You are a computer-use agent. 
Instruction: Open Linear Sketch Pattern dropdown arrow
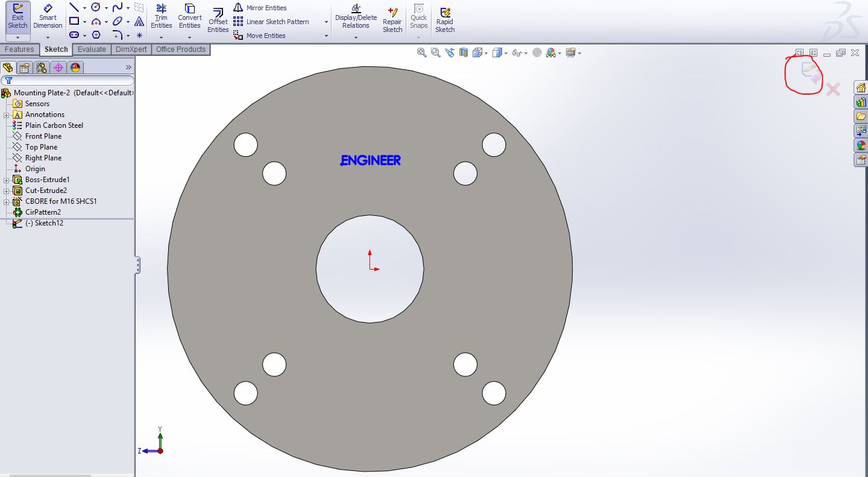point(326,22)
